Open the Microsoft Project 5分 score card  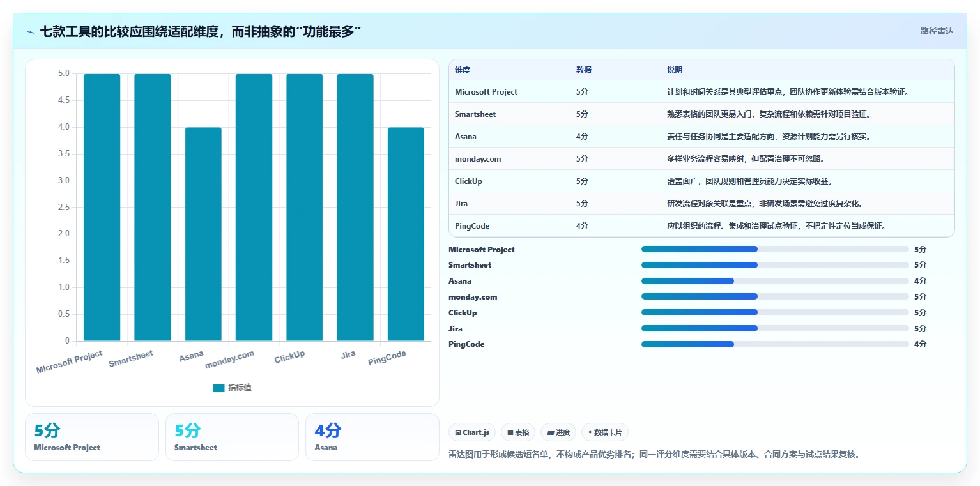pyautogui.click(x=92, y=437)
